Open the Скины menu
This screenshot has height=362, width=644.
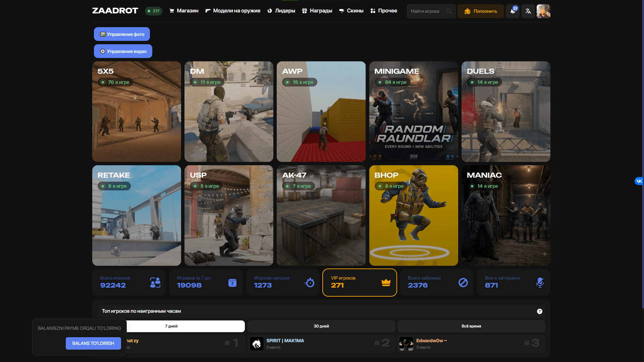pos(351,11)
